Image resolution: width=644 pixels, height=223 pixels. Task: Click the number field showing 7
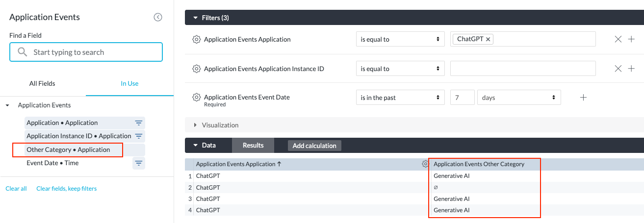tap(463, 98)
